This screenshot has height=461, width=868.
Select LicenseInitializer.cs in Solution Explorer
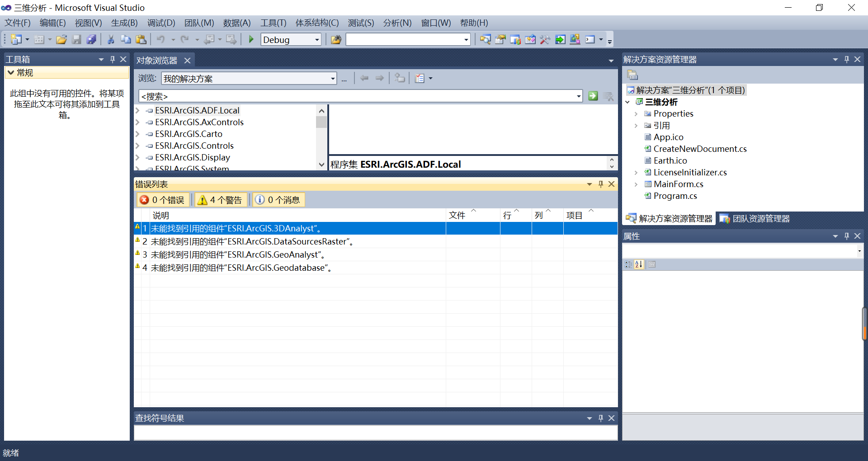point(690,173)
